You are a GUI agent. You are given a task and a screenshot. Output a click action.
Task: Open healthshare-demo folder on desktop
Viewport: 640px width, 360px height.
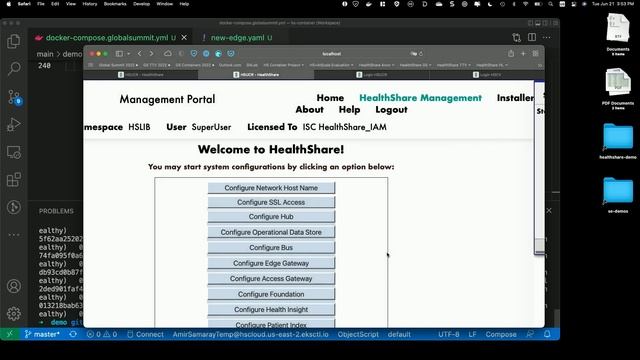coord(618,141)
